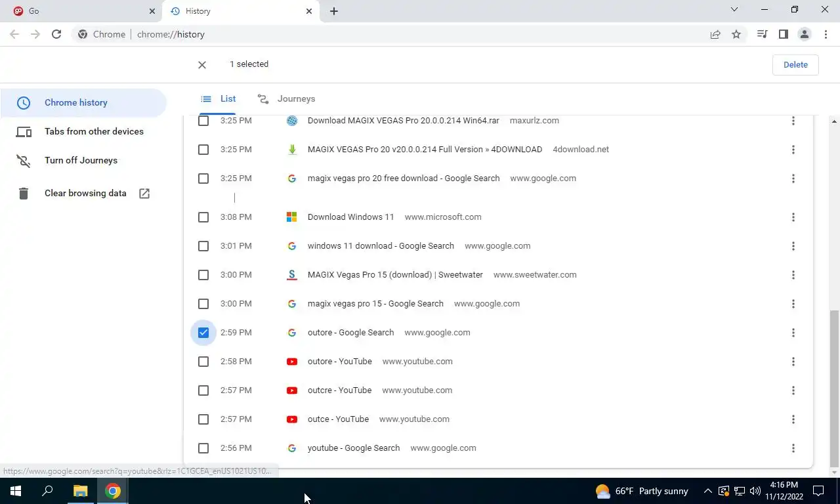840x504 pixels.
Task: Open the notification center icon
Action: click(818, 491)
